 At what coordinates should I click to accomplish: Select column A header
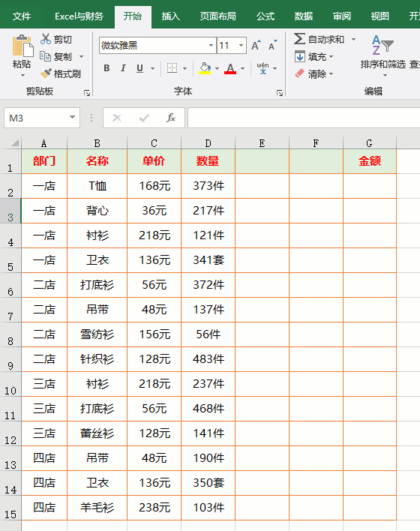pyautogui.click(x=44, y=143)
